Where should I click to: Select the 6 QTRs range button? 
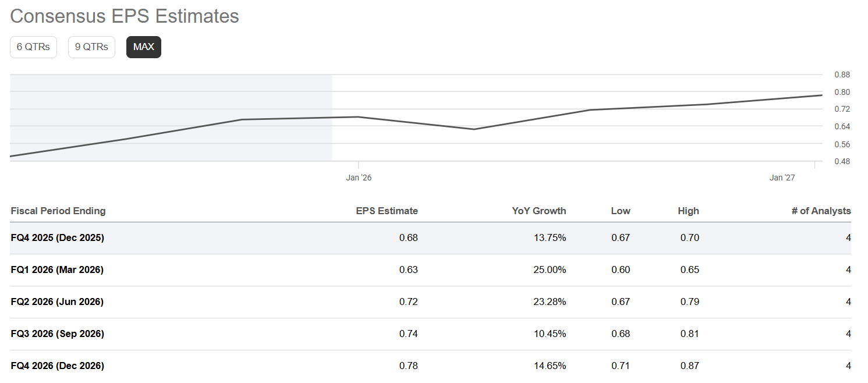33,47
